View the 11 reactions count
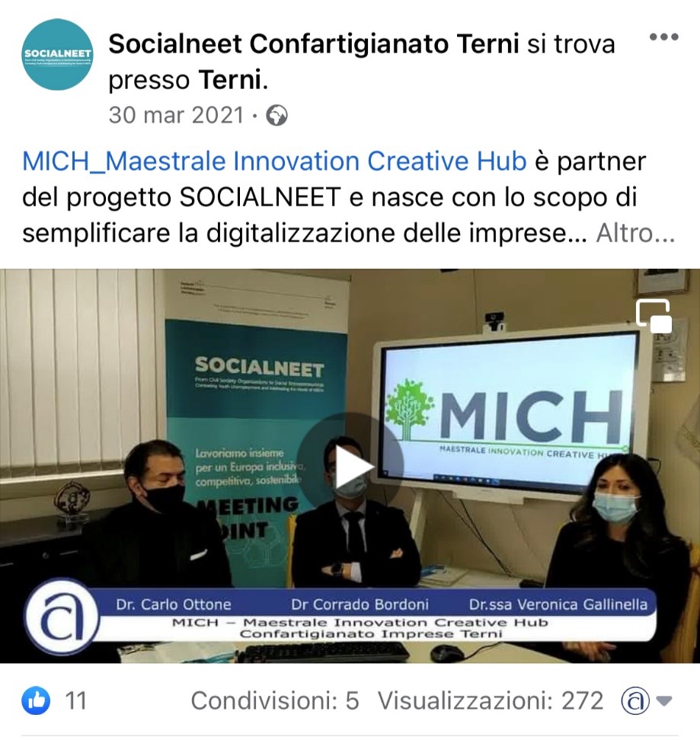 pyautogui.click(x=75, y=701)
